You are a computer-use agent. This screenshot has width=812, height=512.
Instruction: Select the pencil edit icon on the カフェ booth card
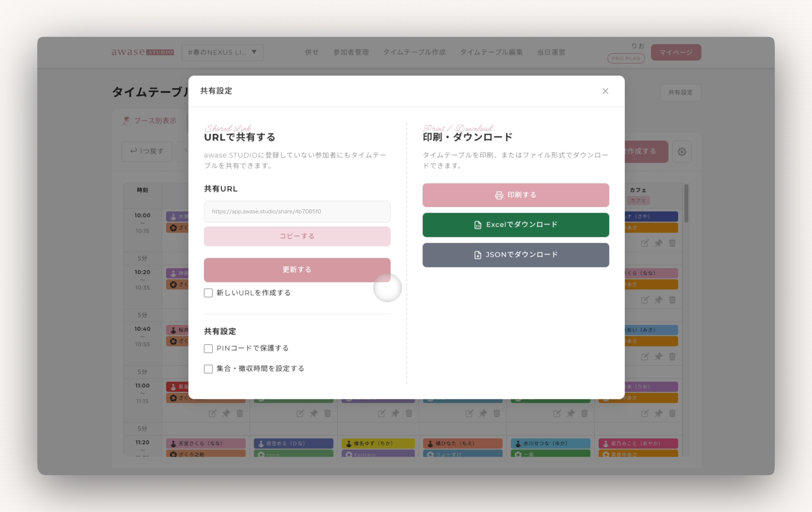645,243
